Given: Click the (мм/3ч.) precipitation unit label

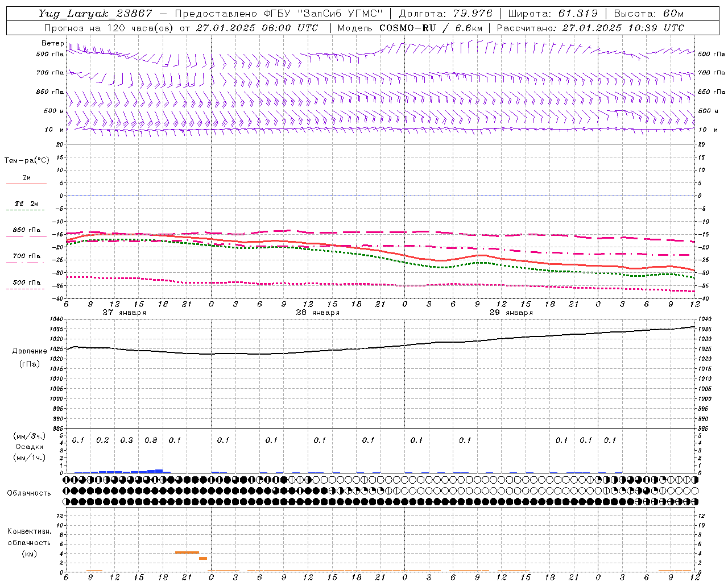Looking at the screenshot, I should click(x=29, y=436).
